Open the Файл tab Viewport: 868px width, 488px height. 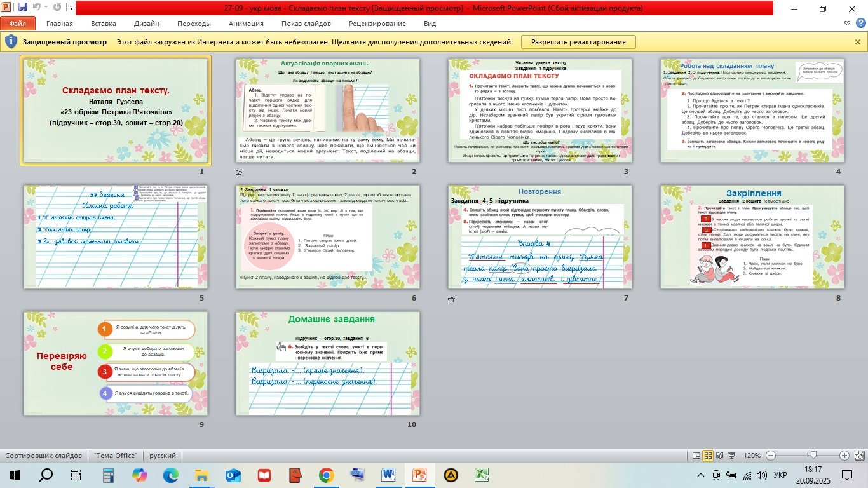tap(17, 24)
